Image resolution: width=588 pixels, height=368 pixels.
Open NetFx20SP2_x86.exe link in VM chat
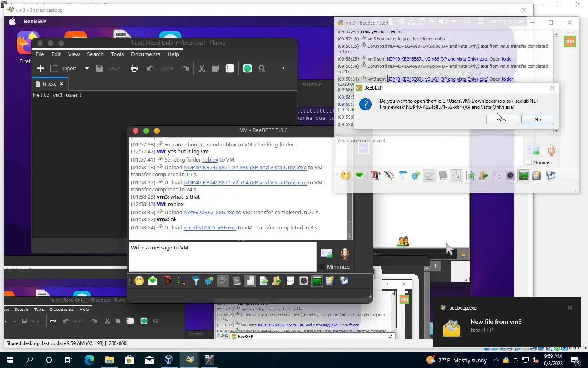209,212
